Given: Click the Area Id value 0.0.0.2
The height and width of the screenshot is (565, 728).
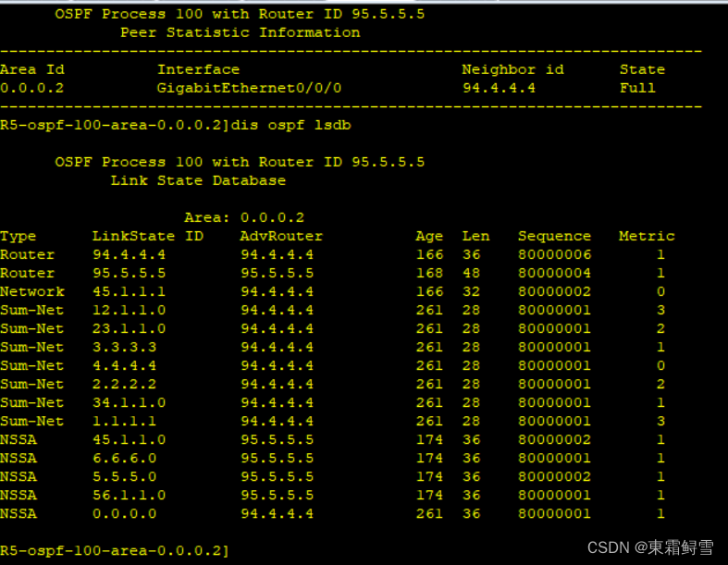Looking at the screenshot, I should (31, 88).
